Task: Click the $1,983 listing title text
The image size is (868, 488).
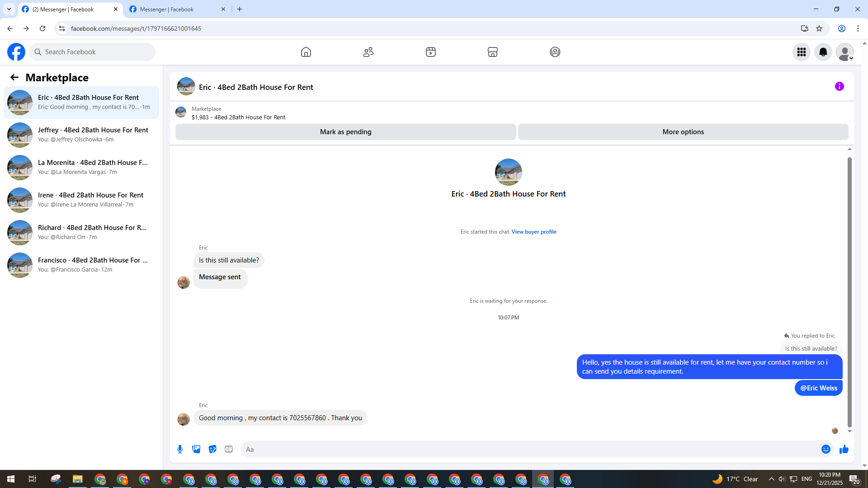Action: 238,117
